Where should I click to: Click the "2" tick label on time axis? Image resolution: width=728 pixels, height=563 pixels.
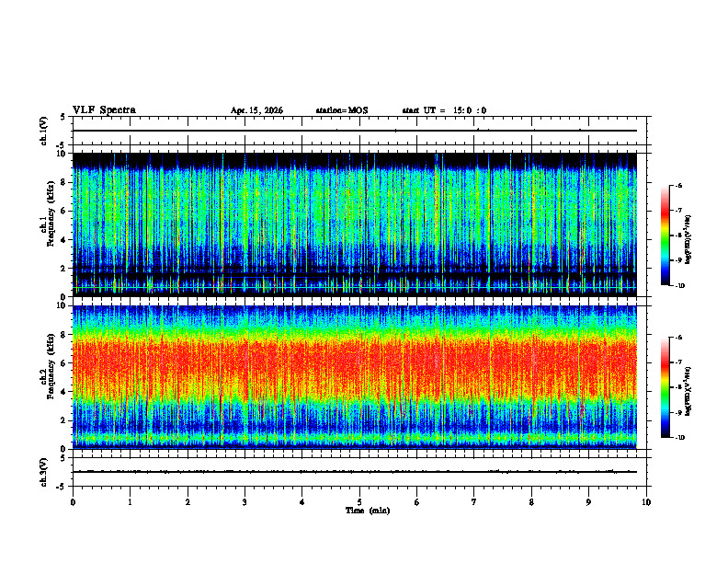[188, 502]
